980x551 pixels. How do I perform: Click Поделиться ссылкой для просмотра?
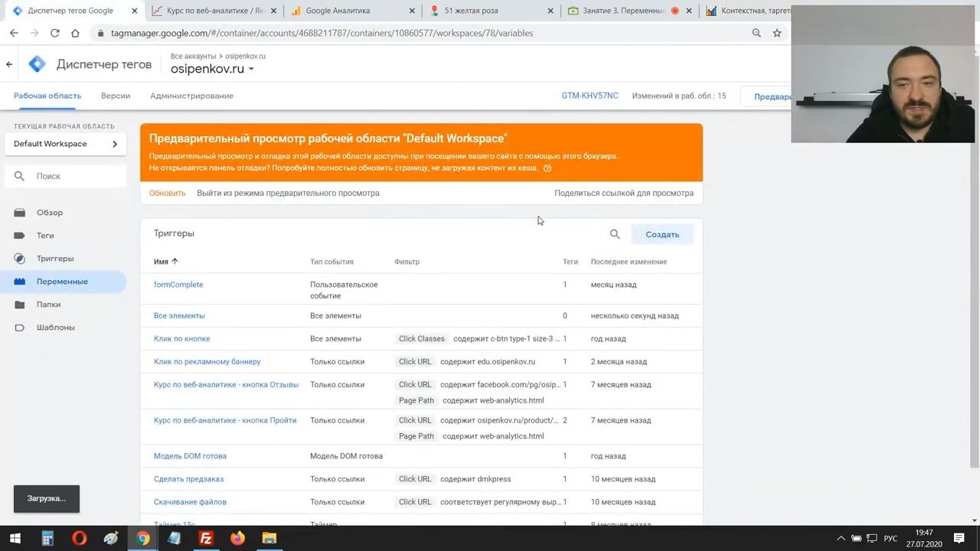pyautogui.click(x=624, y=193)
